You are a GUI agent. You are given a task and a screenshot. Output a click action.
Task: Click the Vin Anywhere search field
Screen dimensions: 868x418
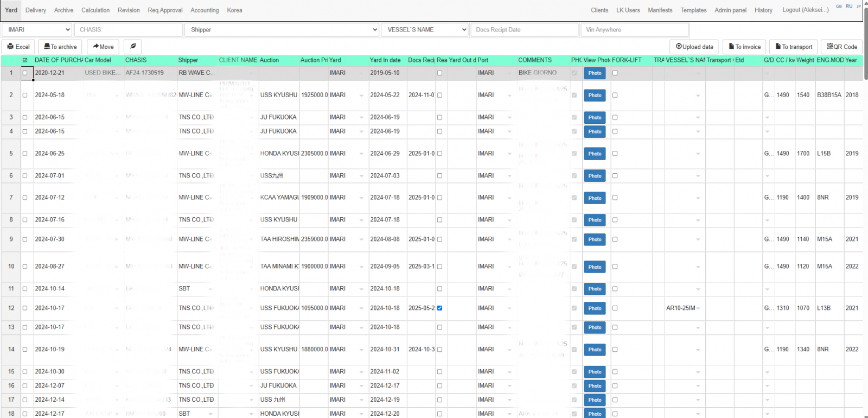coord(635,30)
